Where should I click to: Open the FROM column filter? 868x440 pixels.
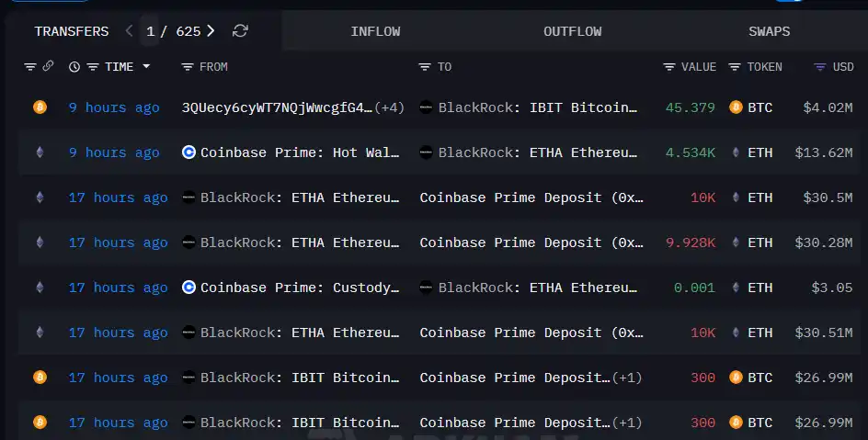[188, 67]
